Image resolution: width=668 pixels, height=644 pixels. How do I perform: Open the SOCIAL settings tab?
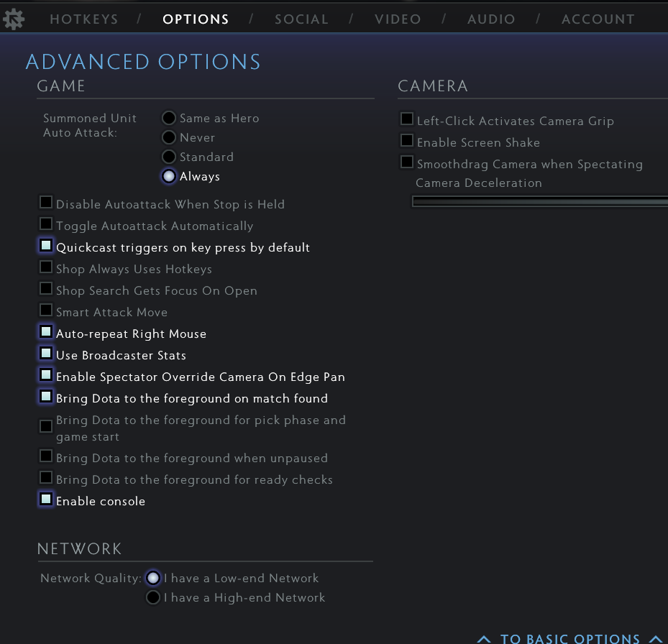tap(301, 19)
